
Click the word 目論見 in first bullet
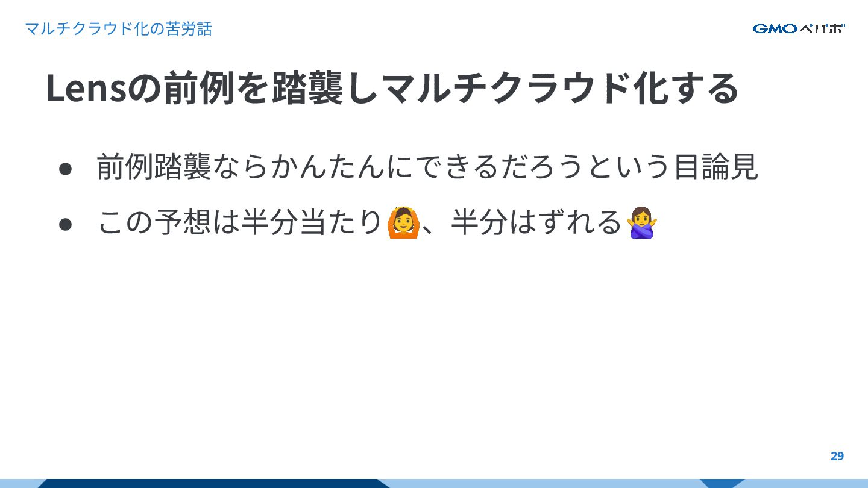point(715,167)
